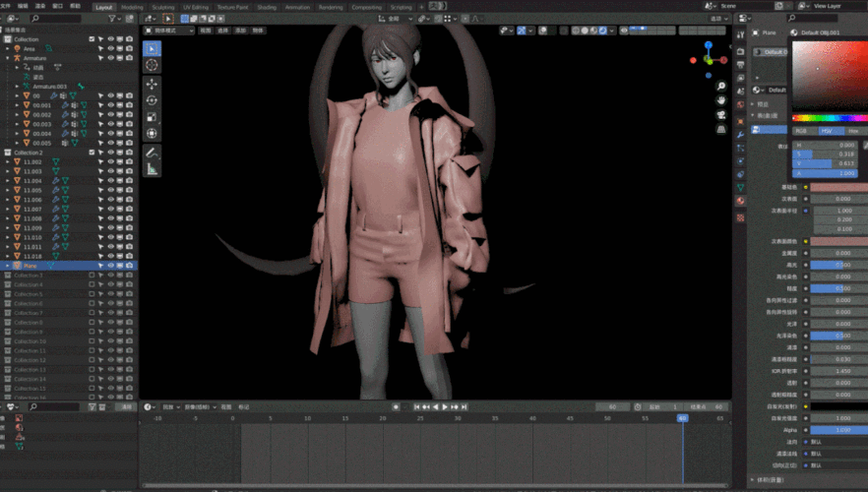The height and width of the screenshot is (492, 868).
Task: Open the Output properties tab icon
Action: tap(741, 65)
